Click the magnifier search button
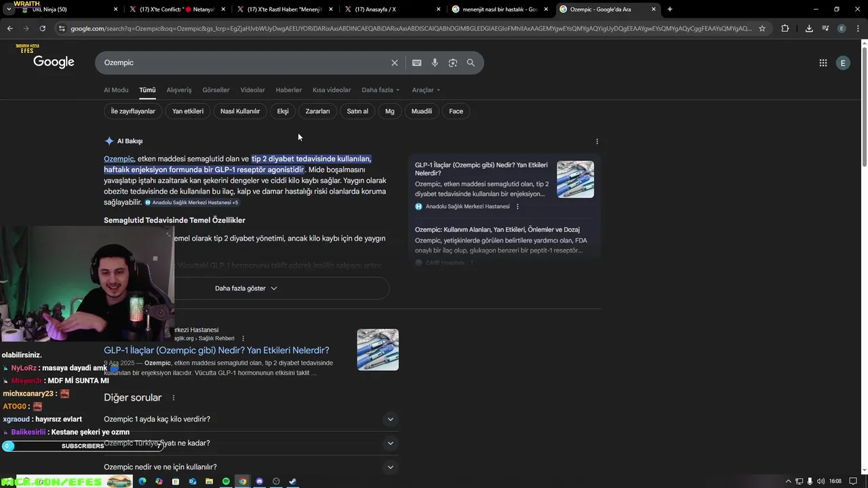This screenshot has height=488, width=868. [471, 63]
